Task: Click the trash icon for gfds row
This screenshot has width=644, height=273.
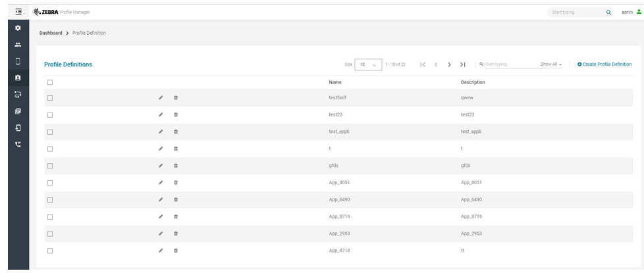Action: [176, 166]
